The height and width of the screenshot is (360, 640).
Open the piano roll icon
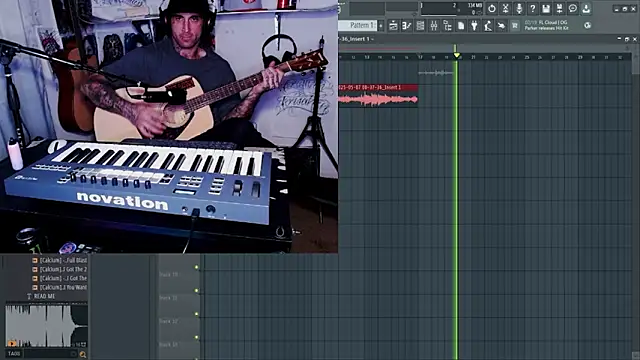point(407,26)
